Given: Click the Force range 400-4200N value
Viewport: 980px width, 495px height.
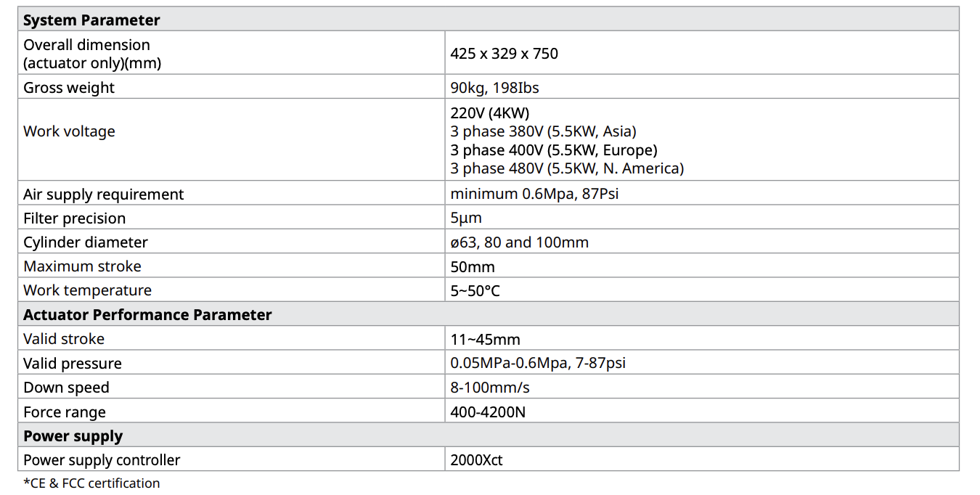Looking at the screenshot, I should click(x=488, y=412).
